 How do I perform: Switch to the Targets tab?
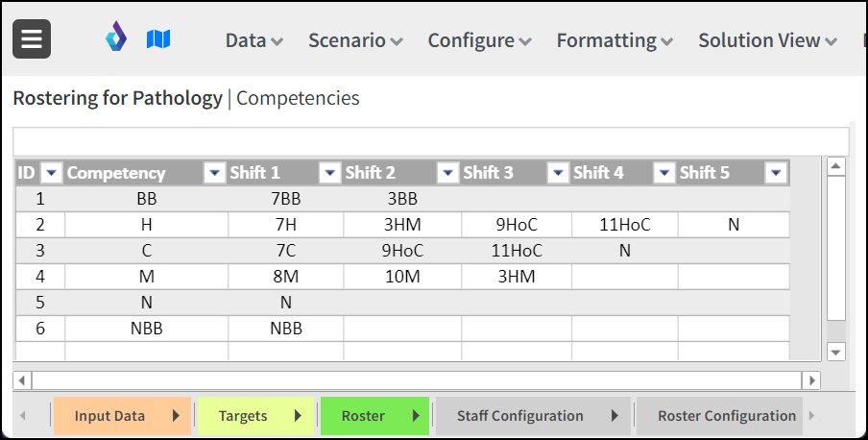[243, 416]
